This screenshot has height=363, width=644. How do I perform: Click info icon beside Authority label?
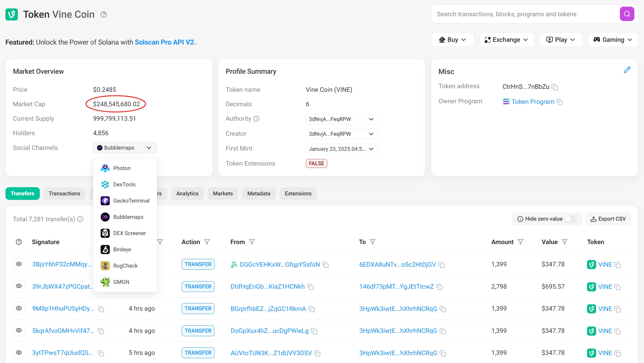[x=256, y=119]
